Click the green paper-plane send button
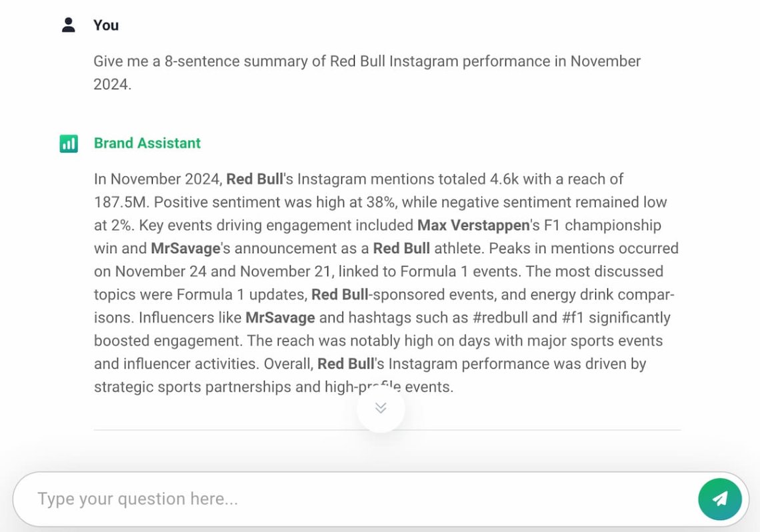The image size is (760, 532). [x=720, y=499]
